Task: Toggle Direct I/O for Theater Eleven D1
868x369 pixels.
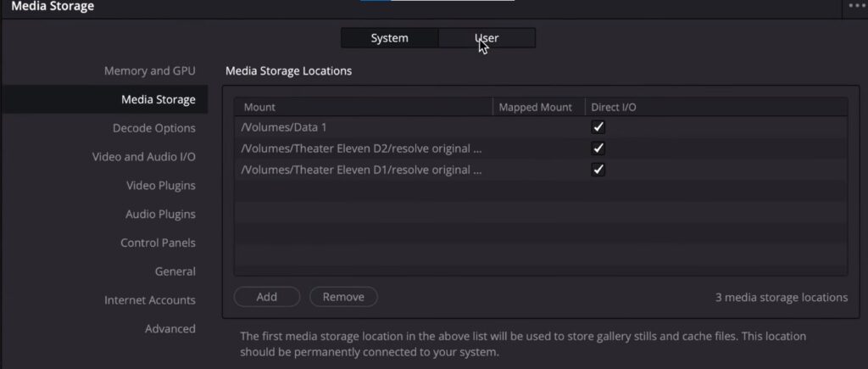Action: click(x=598, y=170)
